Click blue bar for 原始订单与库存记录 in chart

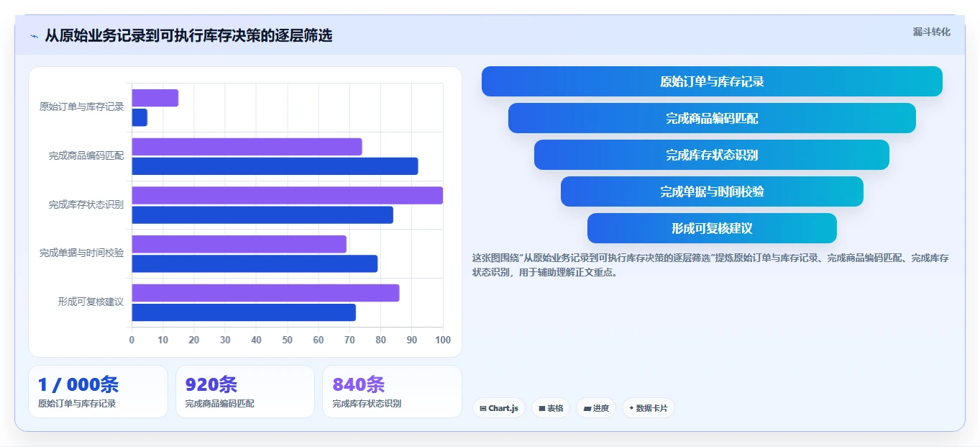[x=139, y=117]
